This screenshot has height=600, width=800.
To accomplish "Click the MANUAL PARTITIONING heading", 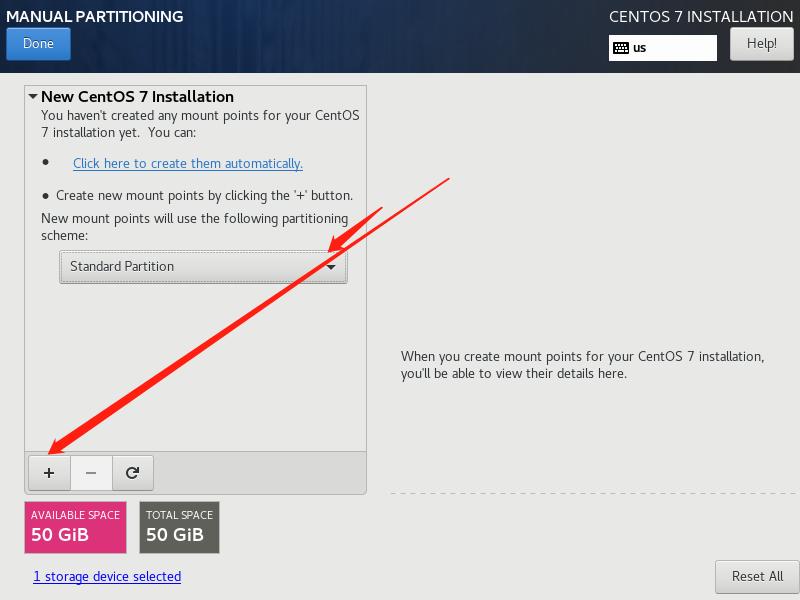I will pos(95,16).
